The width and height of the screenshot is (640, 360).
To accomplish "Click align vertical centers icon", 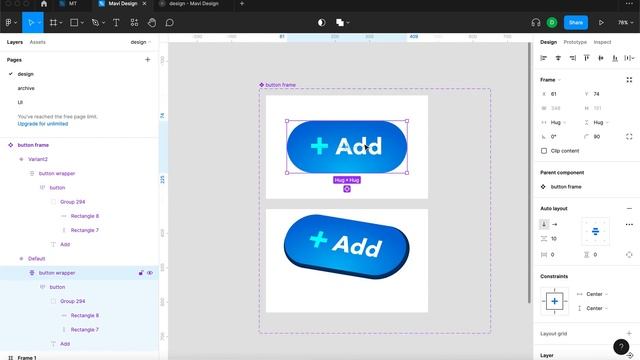I will (601, 58).
